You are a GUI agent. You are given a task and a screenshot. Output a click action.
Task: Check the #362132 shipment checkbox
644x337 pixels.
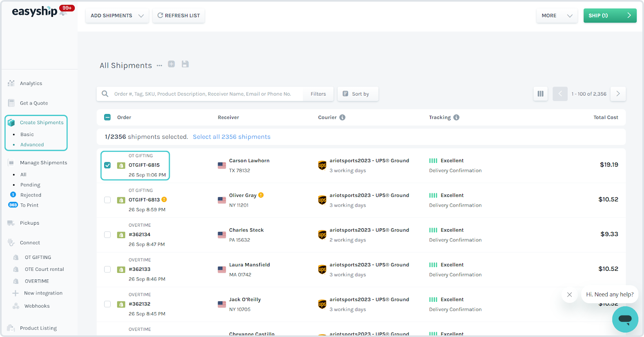pyautogui.click(x=107, y=304)
